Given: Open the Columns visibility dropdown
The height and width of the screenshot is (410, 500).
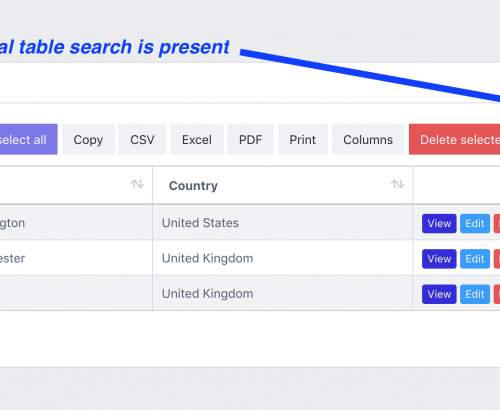Looking at the screenshot, I should point(368,139).
